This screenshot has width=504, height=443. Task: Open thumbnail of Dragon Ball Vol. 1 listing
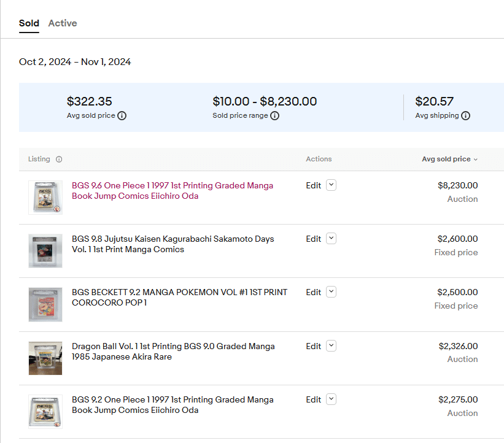click(45, 358)
